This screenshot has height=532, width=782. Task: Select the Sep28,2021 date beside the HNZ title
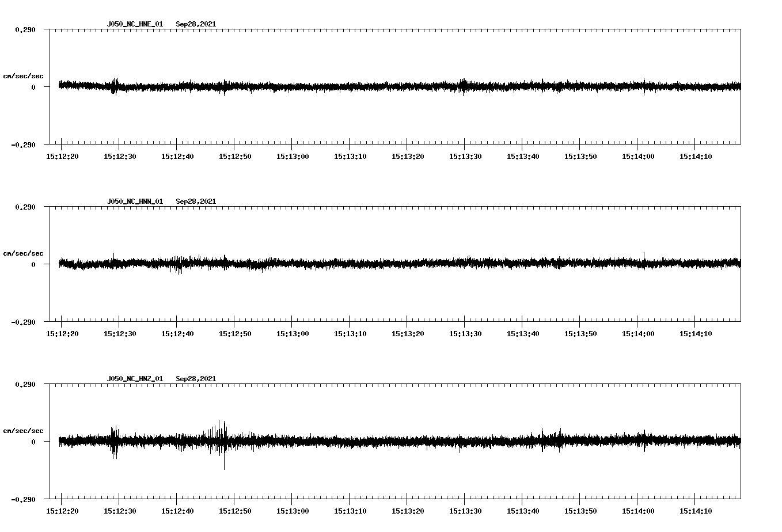(x=196, y=379)
